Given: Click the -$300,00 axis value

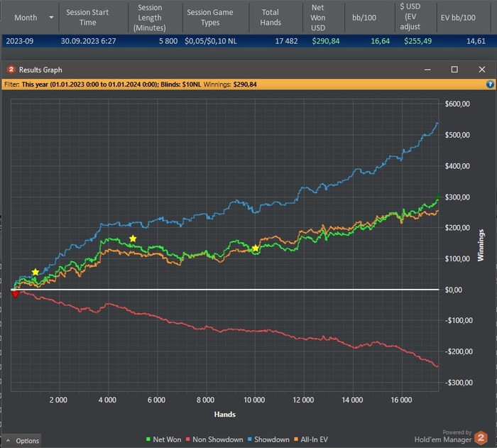Looking at the screenshot, I should (x=459, y=383).
